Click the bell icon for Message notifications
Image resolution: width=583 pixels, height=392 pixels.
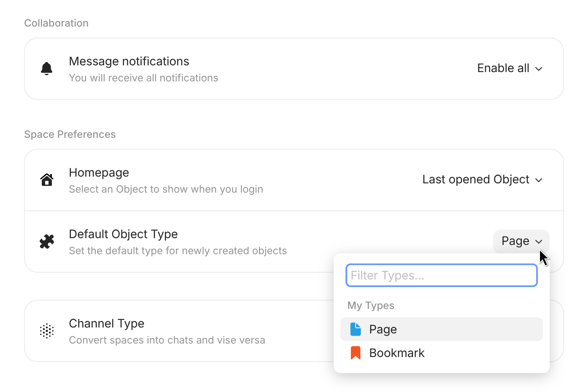click(x=46, y=68)
